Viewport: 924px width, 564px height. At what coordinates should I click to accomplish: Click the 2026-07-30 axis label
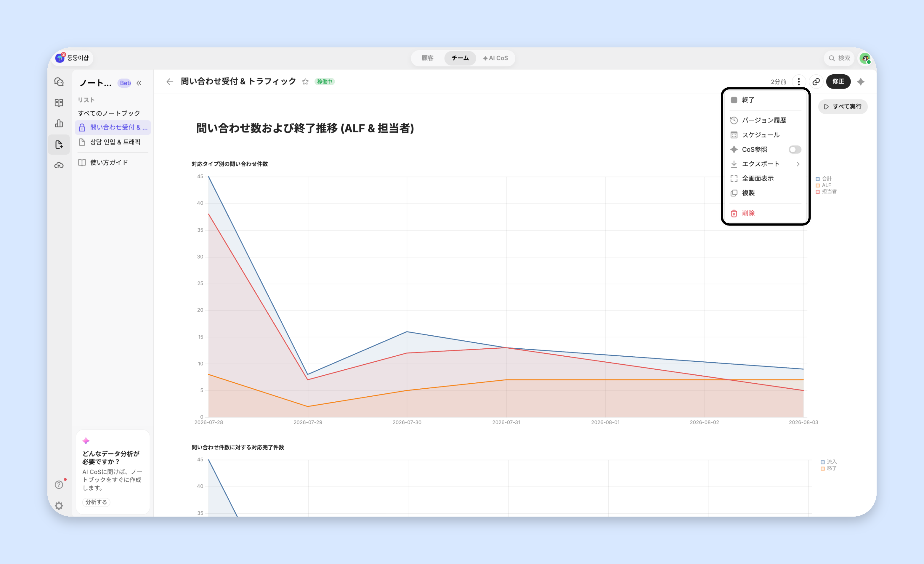407,422
